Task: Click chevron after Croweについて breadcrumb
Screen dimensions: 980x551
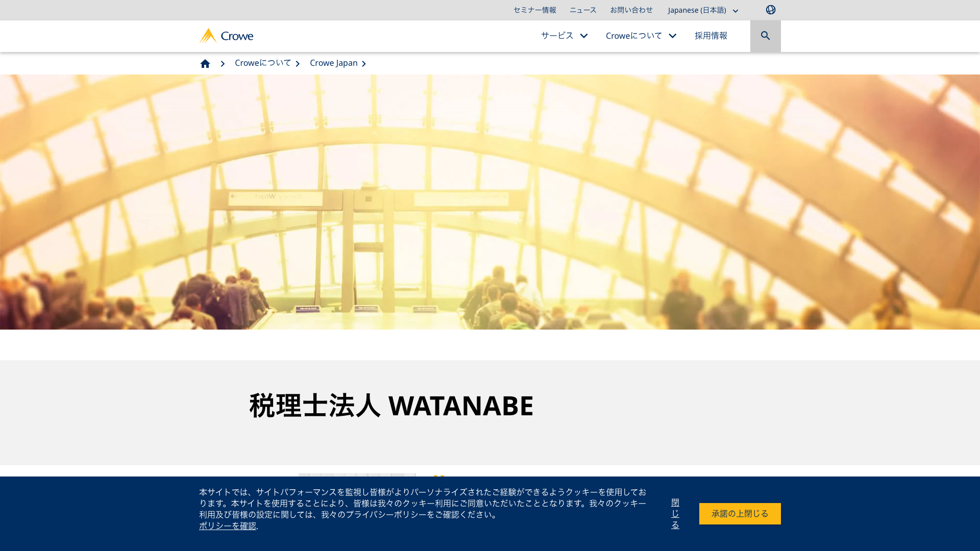Action: (x=298, y=64)
